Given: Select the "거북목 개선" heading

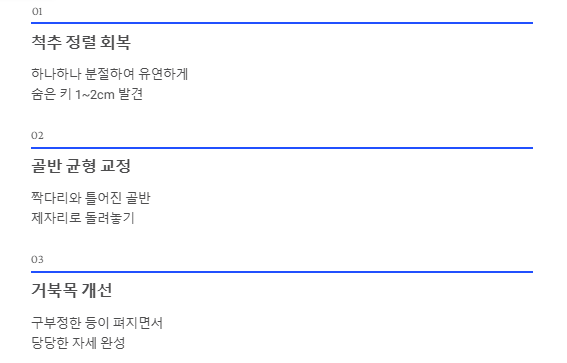Looking at the screenshot, I should click(72, 290).
